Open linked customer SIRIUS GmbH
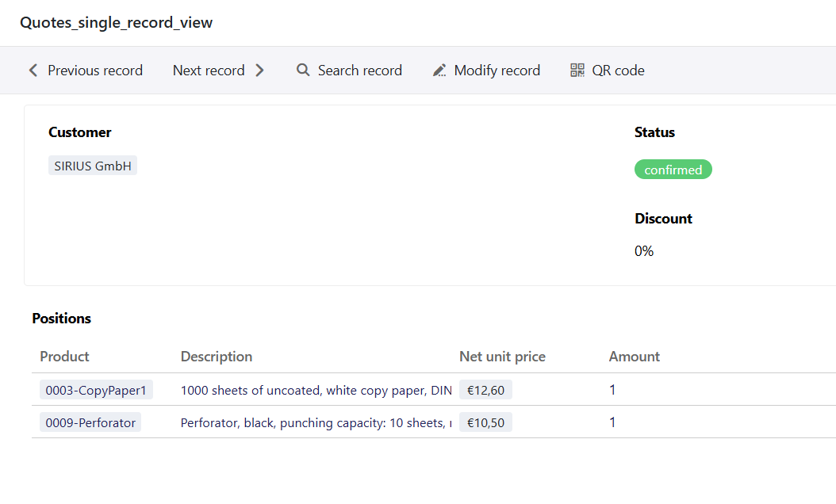This screenshot has width=836, height=504. pyautogui.click(x=93, y=166)
